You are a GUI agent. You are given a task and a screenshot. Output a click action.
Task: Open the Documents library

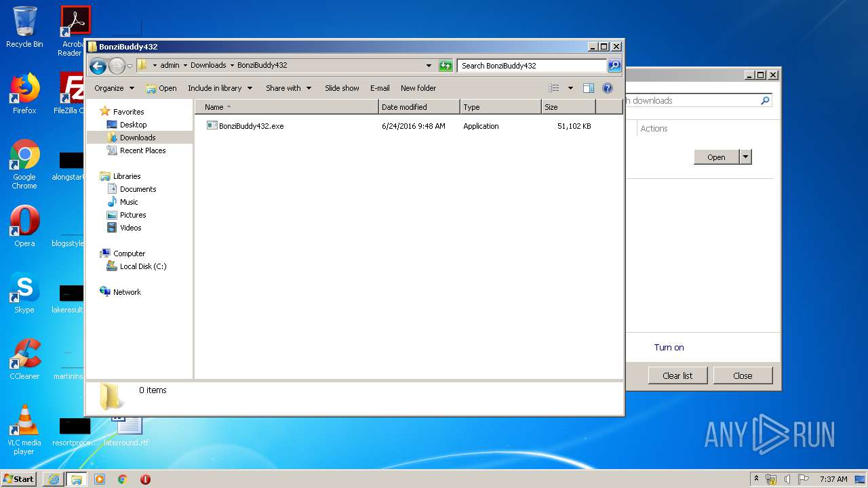(132, 189)
